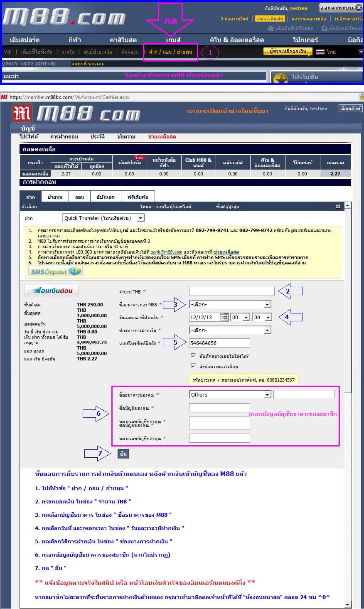Click the M88.com logo in top header

click(64, 17)
